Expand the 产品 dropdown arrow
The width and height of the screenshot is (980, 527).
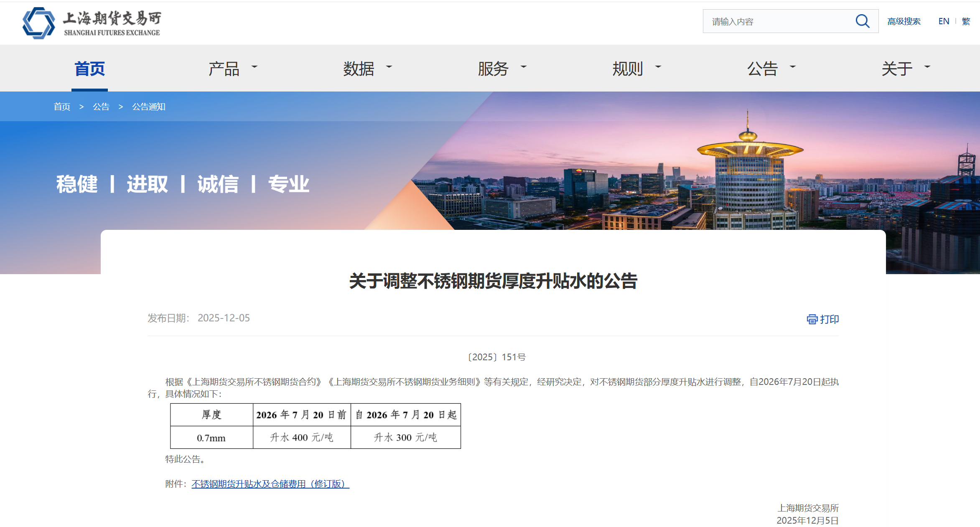point(255,67)
